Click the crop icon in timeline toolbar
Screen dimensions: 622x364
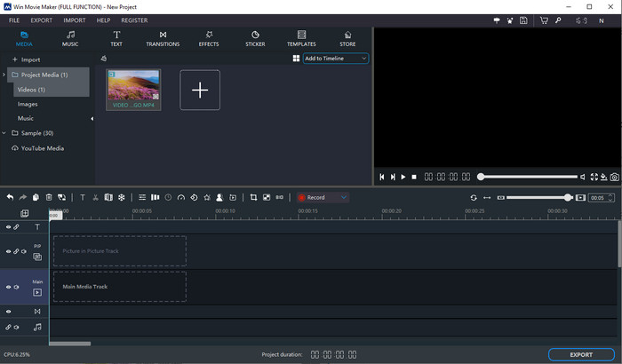(253, 197)
